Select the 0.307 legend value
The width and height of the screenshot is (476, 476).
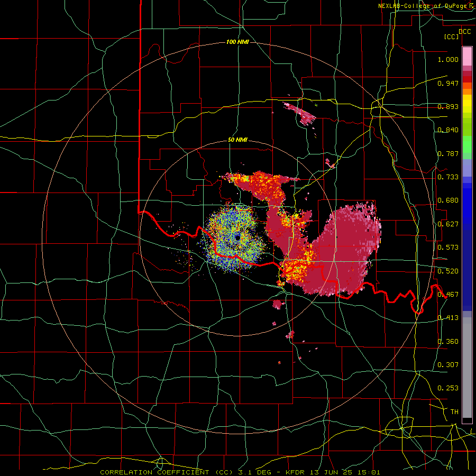448,364
